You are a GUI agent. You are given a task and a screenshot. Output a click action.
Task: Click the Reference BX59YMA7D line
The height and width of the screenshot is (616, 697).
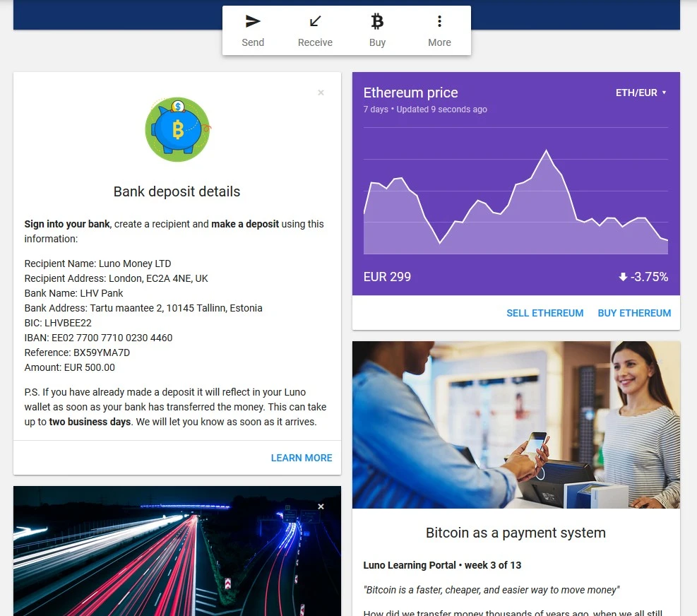coord(77,353)
